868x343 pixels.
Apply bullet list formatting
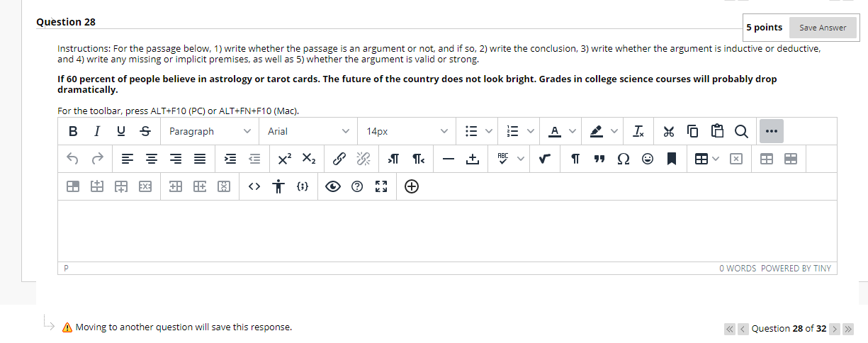coord(470,131)
